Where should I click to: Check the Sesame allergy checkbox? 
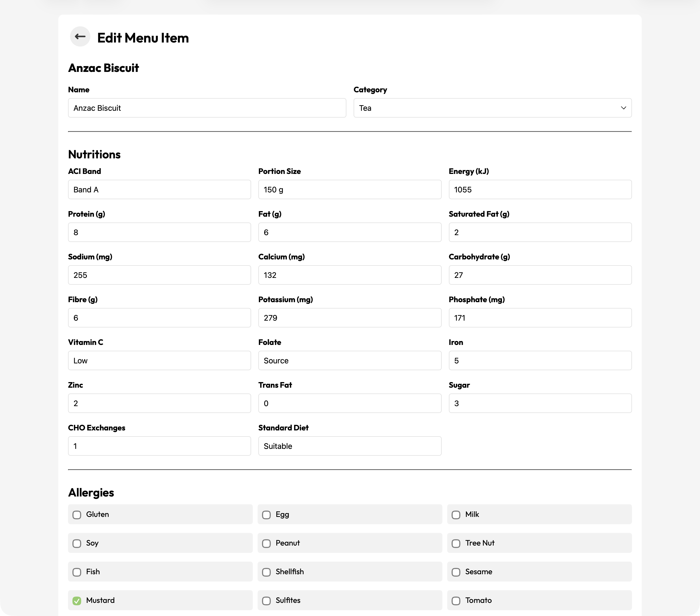tap(456, 573)
